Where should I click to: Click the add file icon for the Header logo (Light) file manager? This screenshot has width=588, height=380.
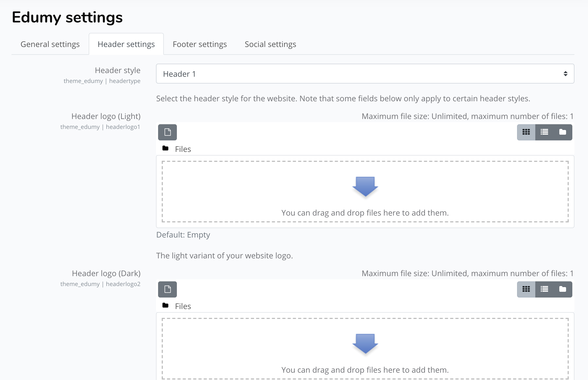(x=167, y=132)
